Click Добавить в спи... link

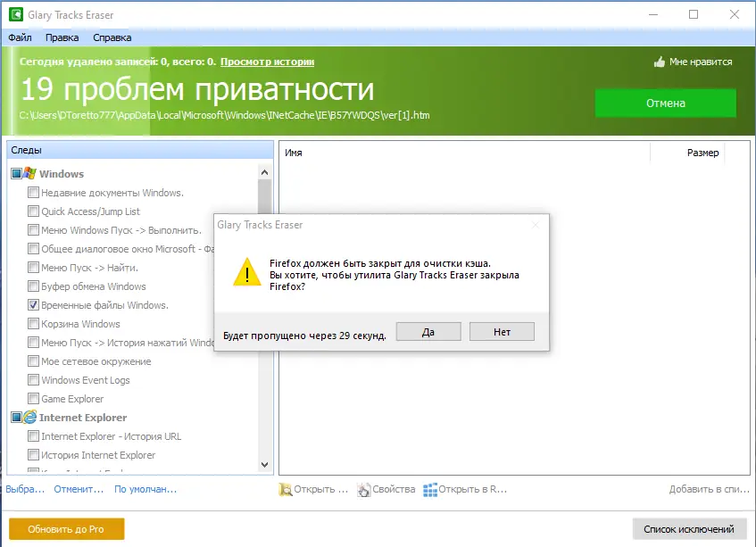pos(710,489)
